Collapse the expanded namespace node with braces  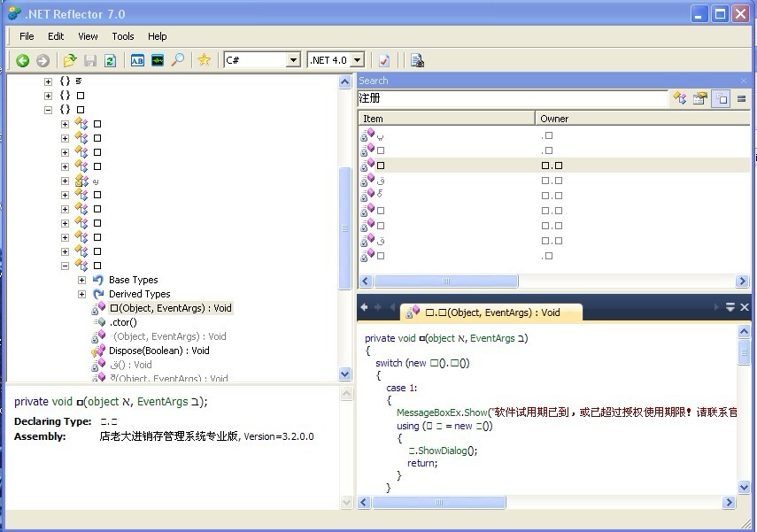coord(49,110)
